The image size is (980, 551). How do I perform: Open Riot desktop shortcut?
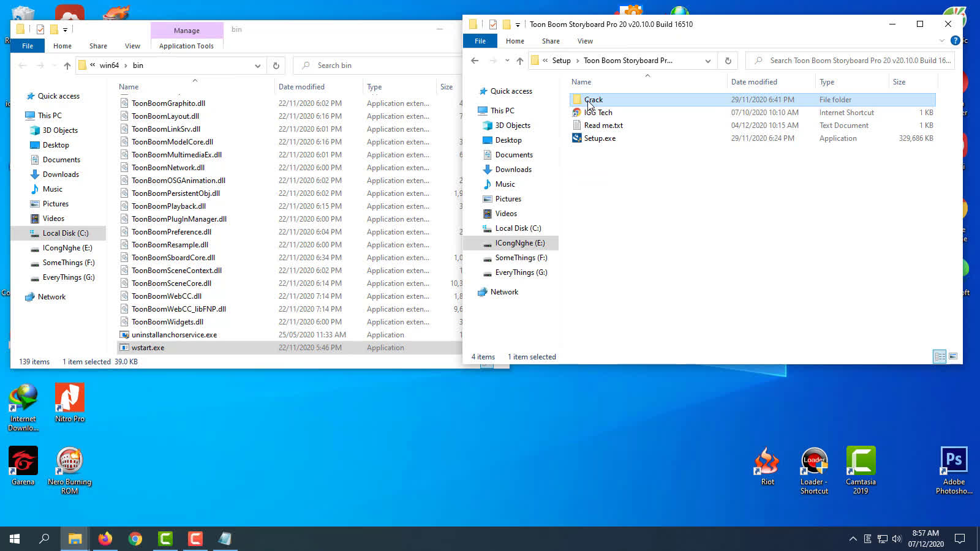click(x=767, y=466)
